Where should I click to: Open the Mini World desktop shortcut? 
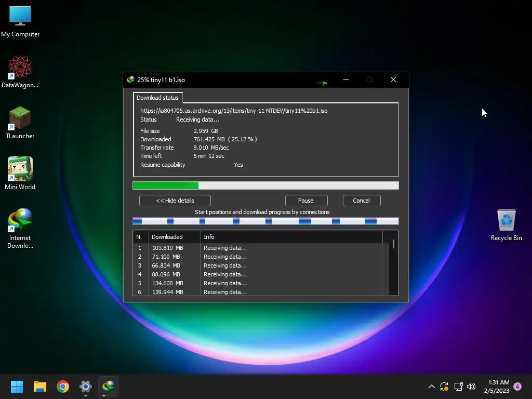tap(20, 174)
